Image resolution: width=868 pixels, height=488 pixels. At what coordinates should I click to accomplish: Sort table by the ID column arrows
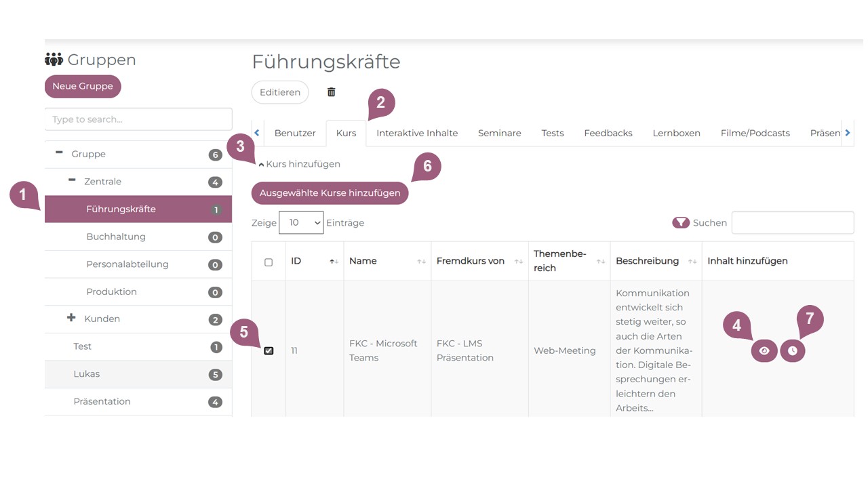(x=334, y=262)
